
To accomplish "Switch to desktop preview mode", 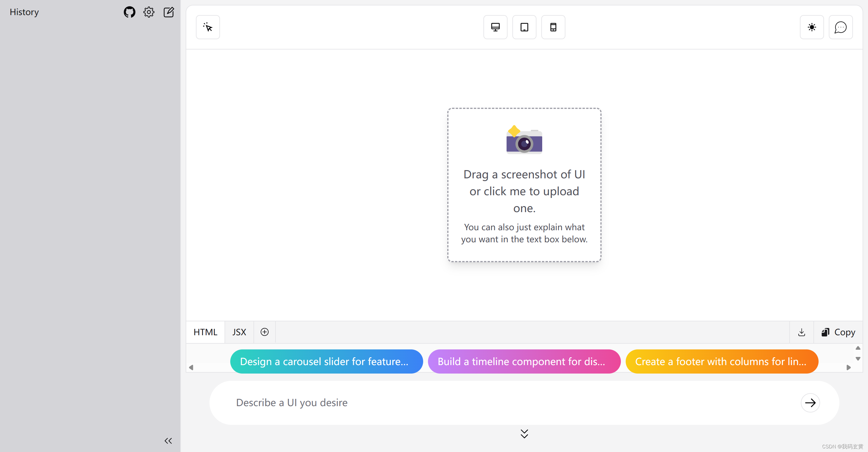I will pyautogui.click(x=495, y=27).
